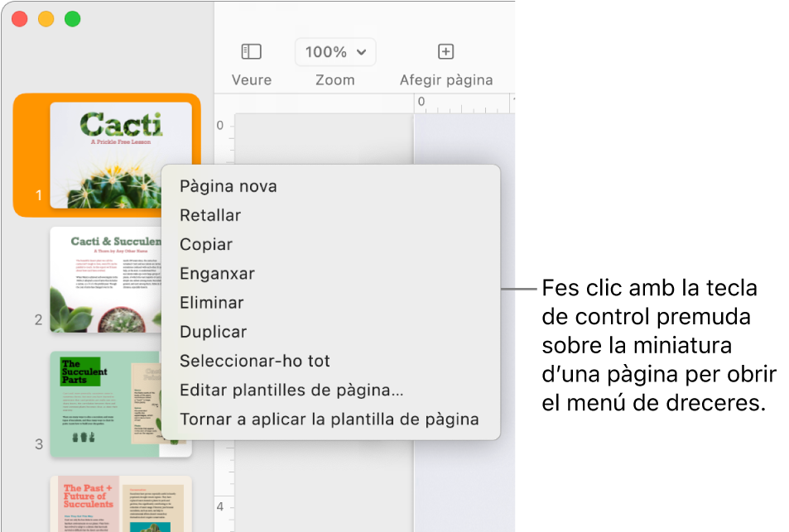Viewport: 789px width, 532px height.
Task: Click the Veure label under toolbar
Action: tap(252, 80)
